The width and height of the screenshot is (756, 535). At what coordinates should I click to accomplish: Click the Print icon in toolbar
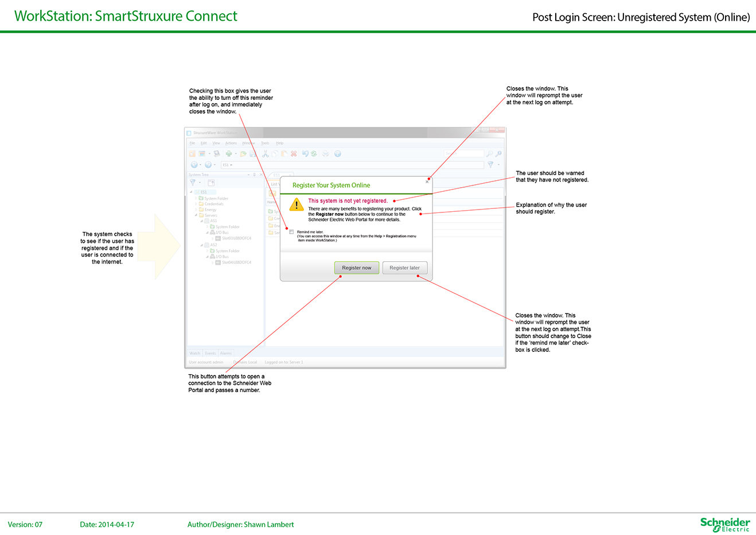click(325, 154)
